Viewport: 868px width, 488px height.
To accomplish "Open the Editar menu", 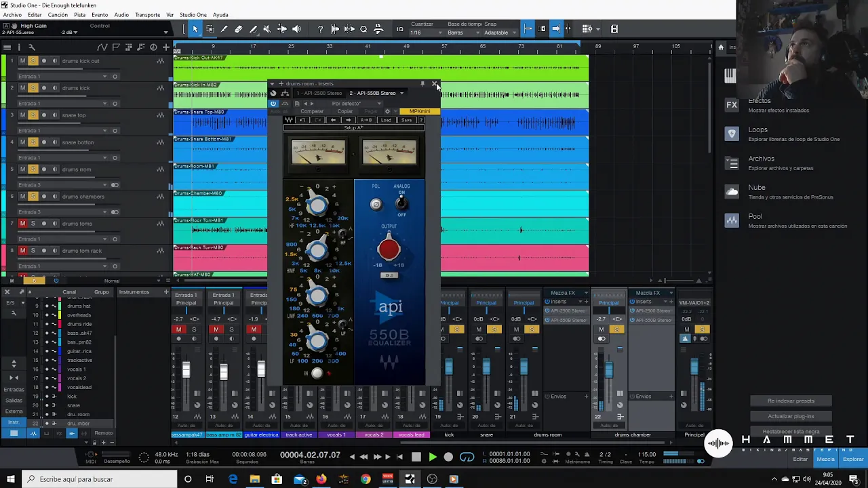I will (x=35, y=15).
